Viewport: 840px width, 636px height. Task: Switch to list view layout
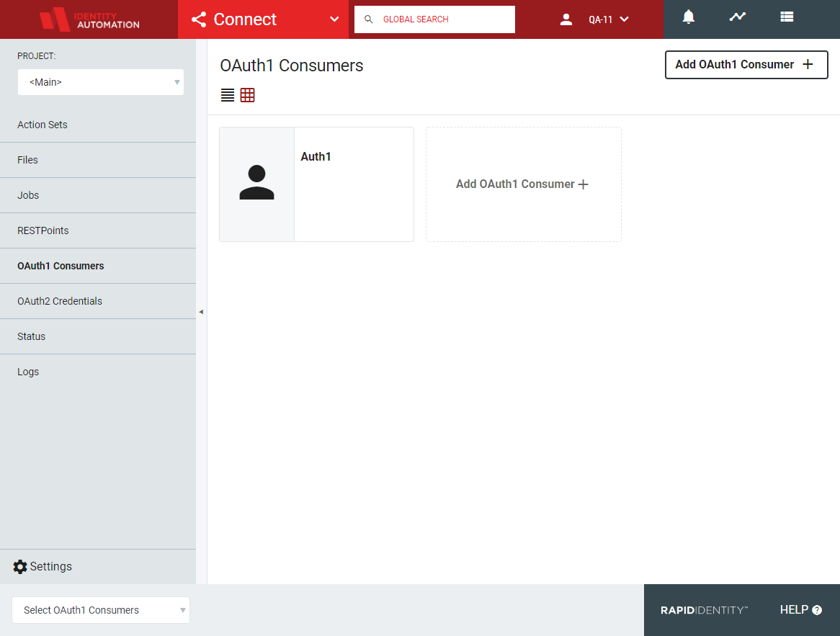point(228,95)
